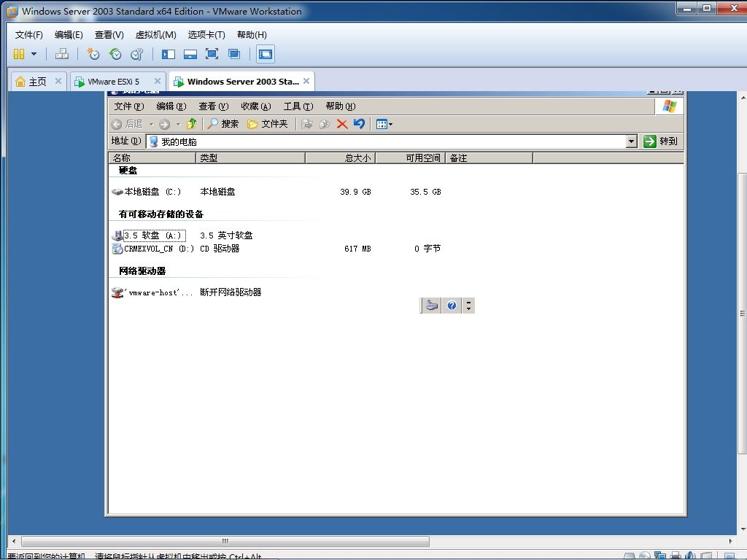Open Explorer's 查看(V) menu in guest
The image size is (747, 560).
click(214, 106)
